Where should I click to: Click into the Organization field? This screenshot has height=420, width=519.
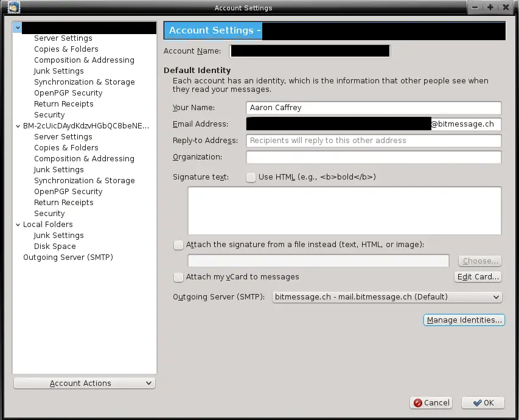pyautogui.click(x=374, y=157)
